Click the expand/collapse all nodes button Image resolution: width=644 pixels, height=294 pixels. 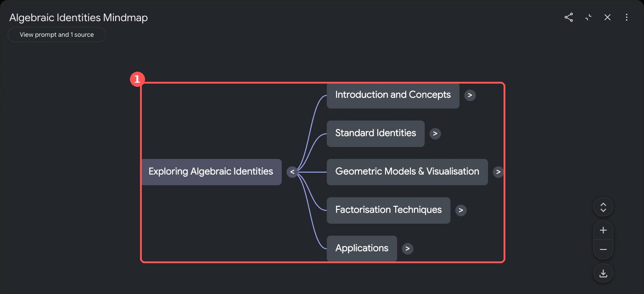tap(603, 207)
